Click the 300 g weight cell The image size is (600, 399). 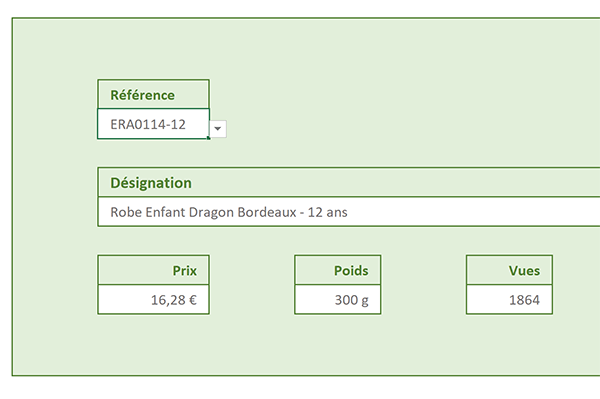[338, 300]
